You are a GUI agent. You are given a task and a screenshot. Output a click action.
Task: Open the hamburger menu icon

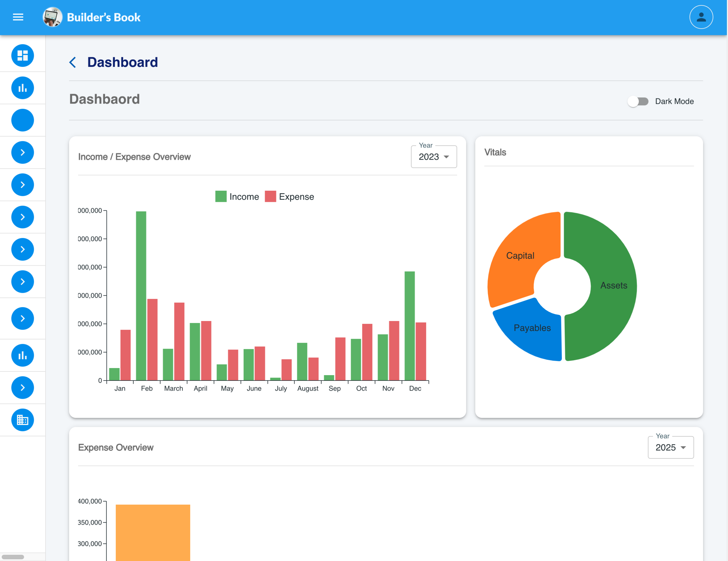tap(18, 17)
